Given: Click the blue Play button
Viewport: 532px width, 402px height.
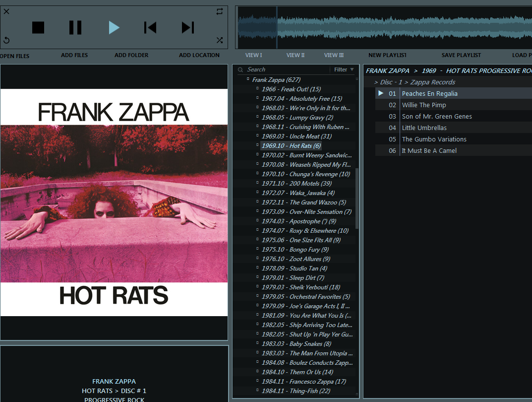Looking at the screenshot, I should click(114, 27).
